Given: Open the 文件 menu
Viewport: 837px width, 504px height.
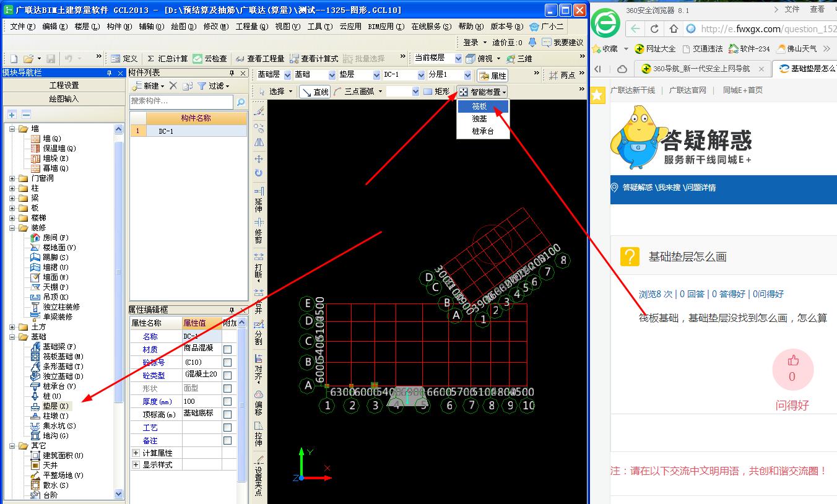Looking at the screenshot, I should [22, 27].
